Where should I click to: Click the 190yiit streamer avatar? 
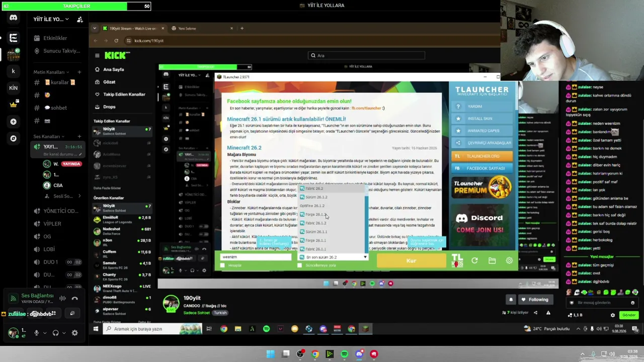171,304
